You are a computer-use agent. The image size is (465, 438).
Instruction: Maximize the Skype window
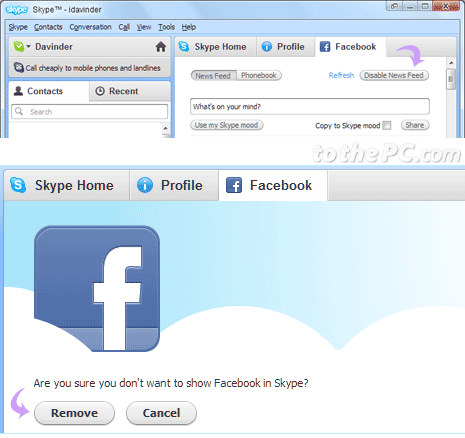(425, 6)
